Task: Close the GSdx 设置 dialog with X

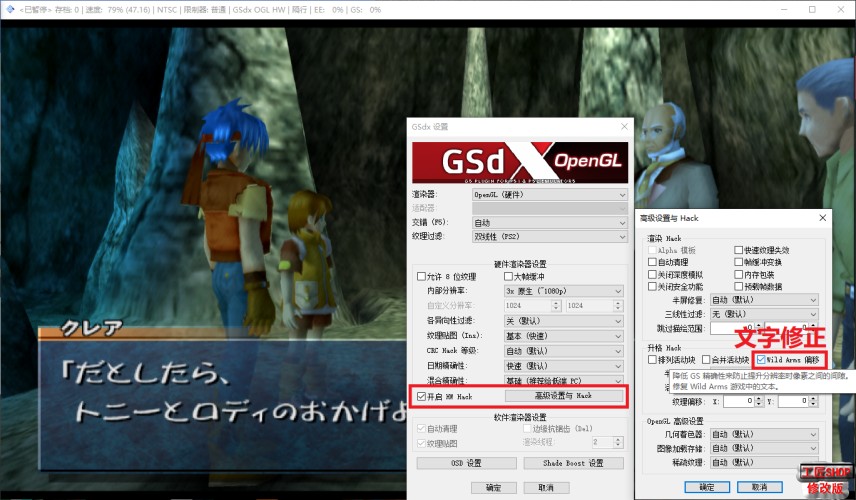Action: (x=624, y=127)
